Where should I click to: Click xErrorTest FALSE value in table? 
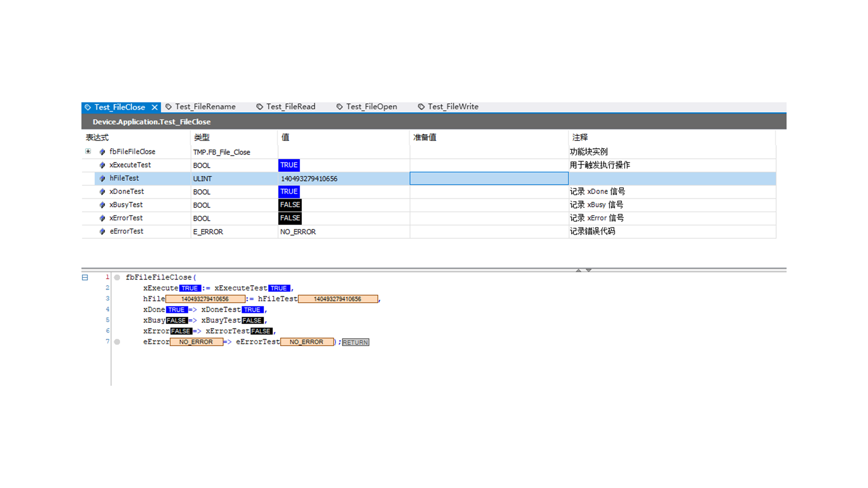(290, 218)
